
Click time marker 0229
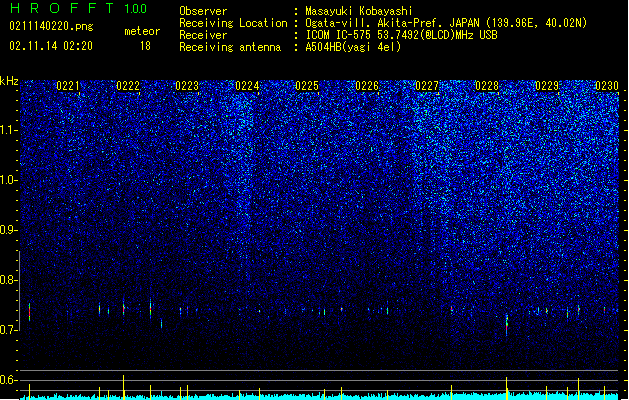[x=547, y=86]
